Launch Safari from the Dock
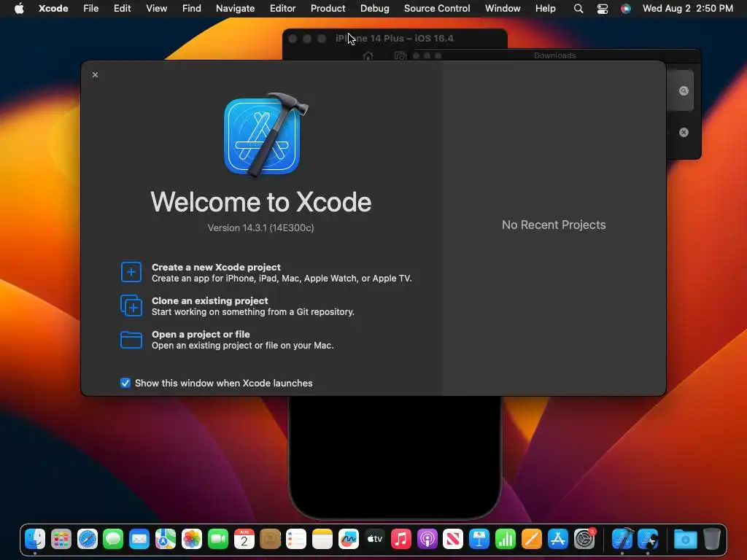This screenshot has height=560, width=747. (x=88, y=539)
